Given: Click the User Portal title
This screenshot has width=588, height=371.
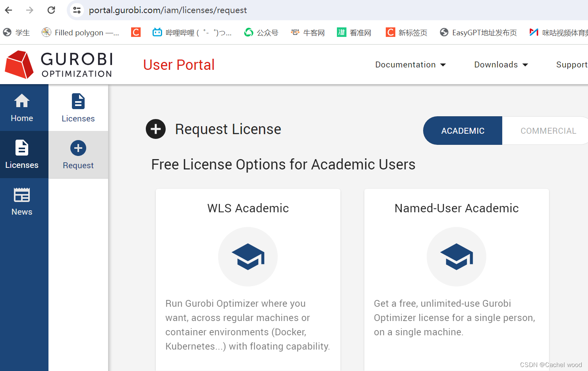Looking at the screenshot, I should click(x=179, y=65).
